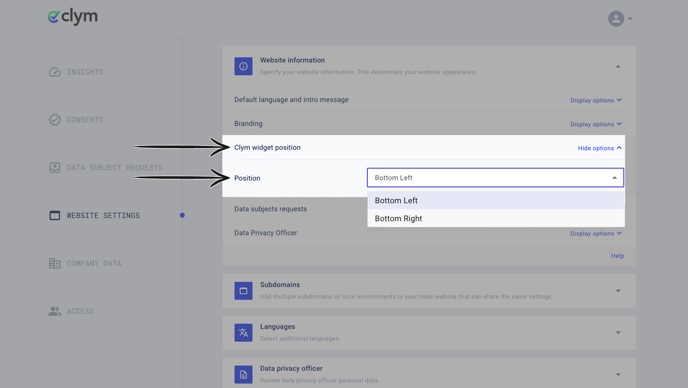The image size is (688, 388).
Task: Click the Data privacy officer document icon
Action: pos(243,374)
